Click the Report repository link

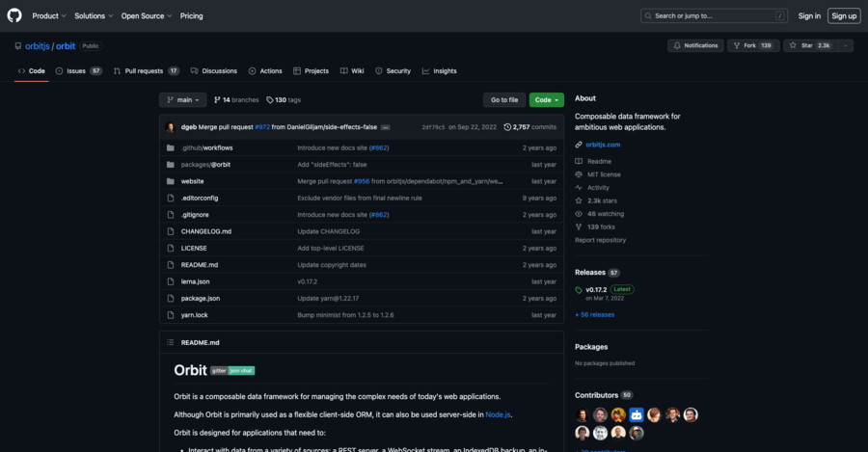pyautogui.click(x=600, y=240)
